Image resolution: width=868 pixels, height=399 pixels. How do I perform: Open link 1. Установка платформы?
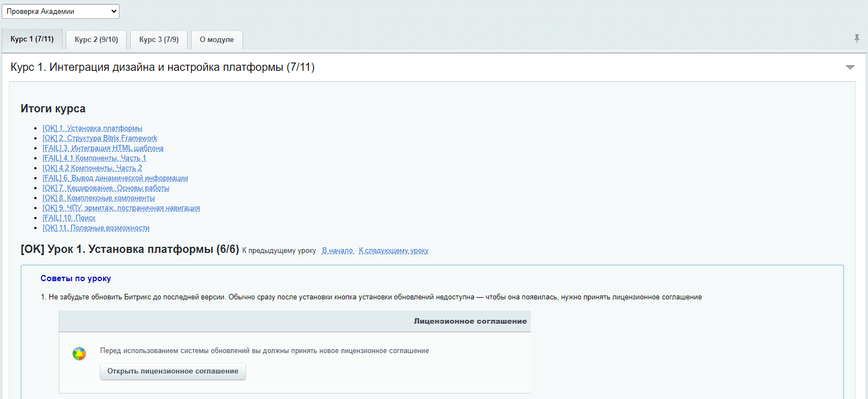coord(92,128)
